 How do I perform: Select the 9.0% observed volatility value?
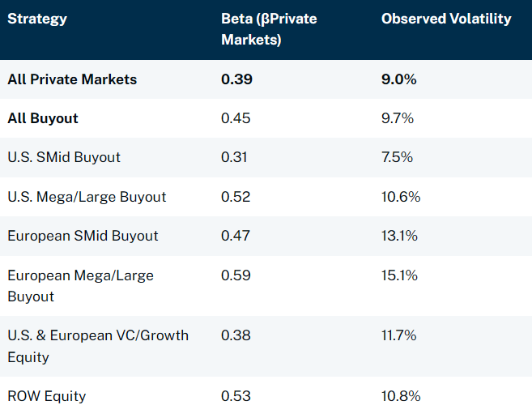397,79
